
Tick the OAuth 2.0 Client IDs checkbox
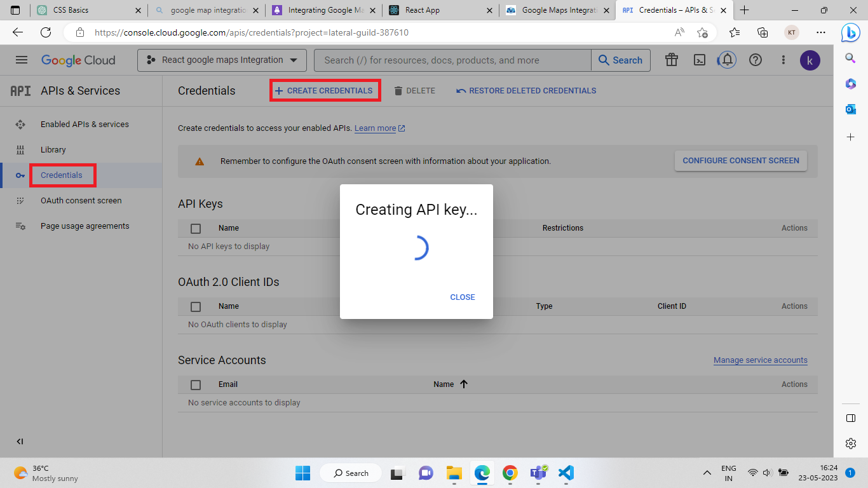[x=196, y=306]
